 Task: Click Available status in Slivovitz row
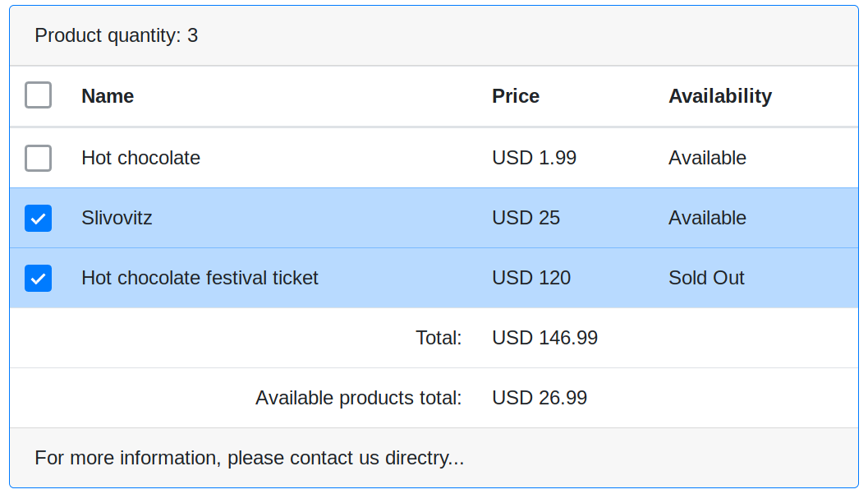pos(707,218)
